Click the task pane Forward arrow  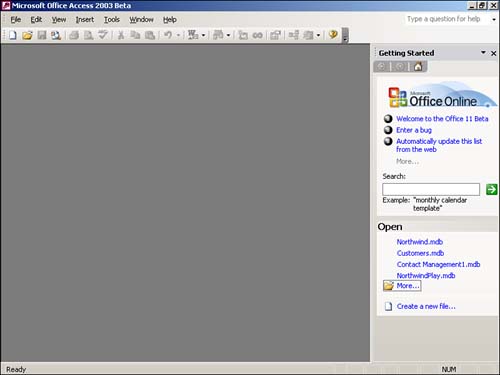(x=400, y=67)
